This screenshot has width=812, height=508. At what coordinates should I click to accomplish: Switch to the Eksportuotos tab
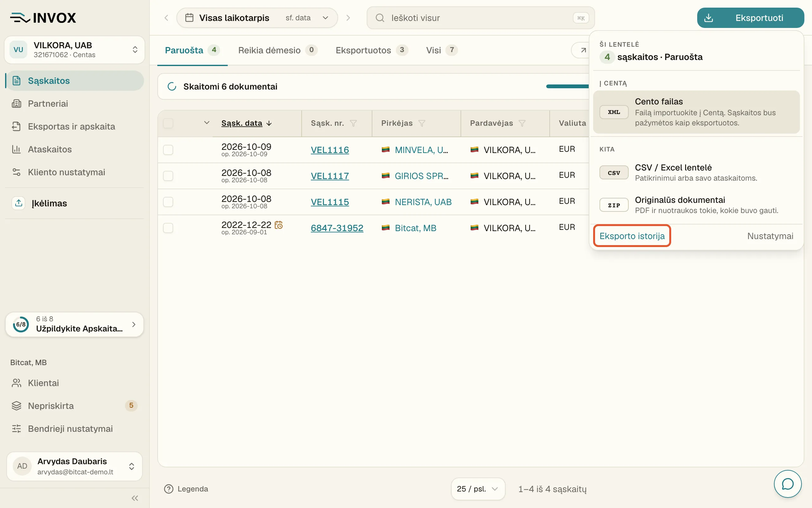(372, 50)
